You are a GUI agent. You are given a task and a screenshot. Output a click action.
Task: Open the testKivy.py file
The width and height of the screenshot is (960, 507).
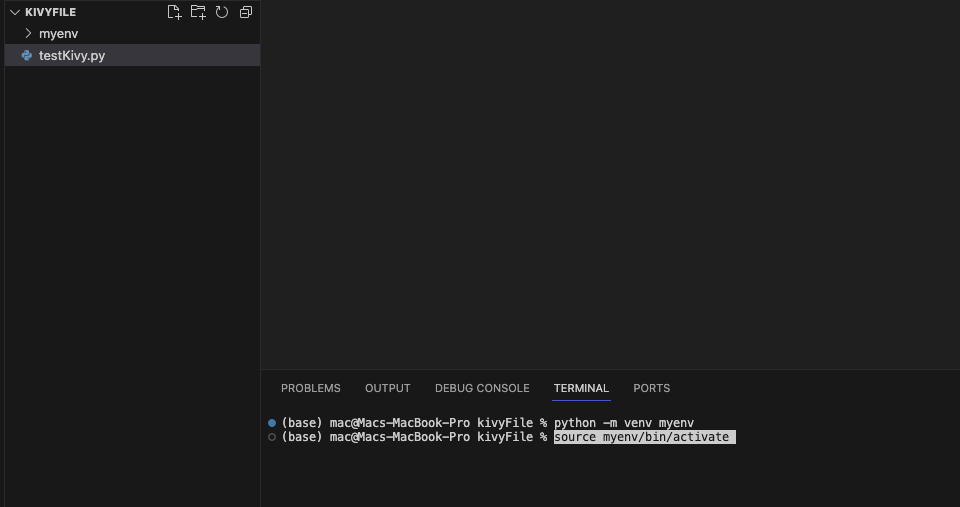pyautogui.click(x=132, y=55)
